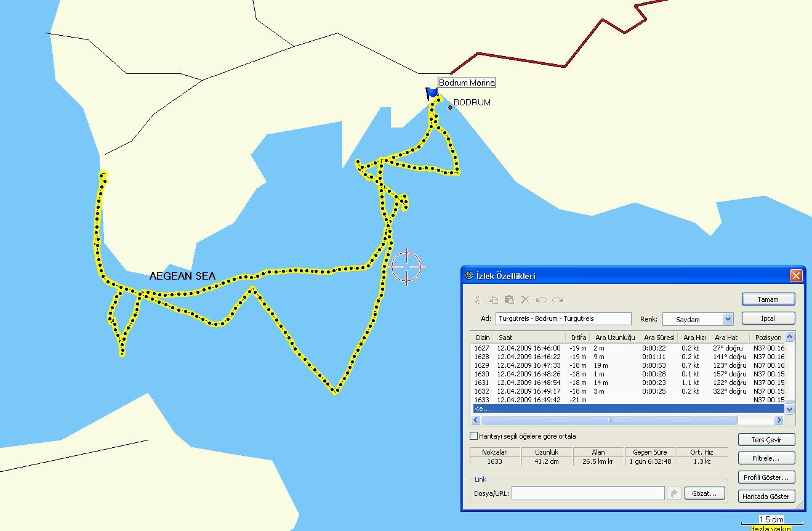Click the 'Bodrum Marina' waypoint label

tap(467, 83)
